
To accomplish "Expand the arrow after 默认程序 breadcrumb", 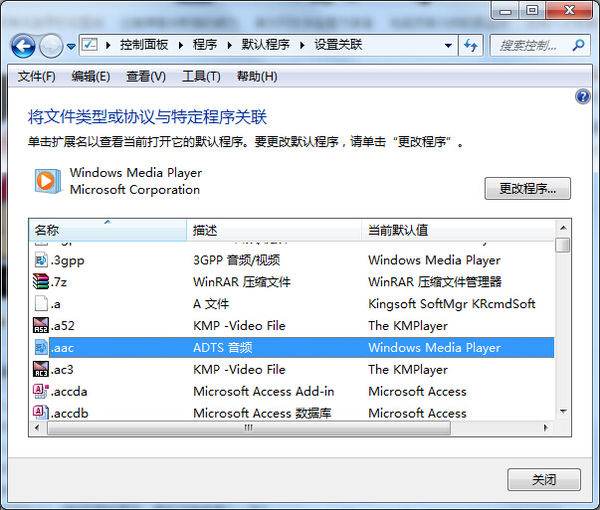I will [302, 46].
